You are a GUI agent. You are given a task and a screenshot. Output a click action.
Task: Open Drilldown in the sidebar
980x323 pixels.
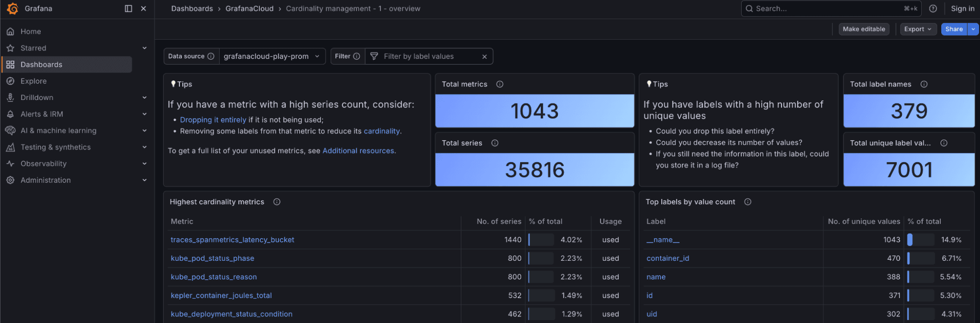pos(37,98)
